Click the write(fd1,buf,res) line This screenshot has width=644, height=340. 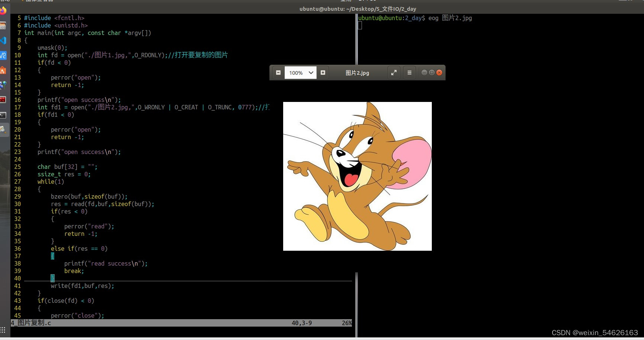(x=82, y=286)
